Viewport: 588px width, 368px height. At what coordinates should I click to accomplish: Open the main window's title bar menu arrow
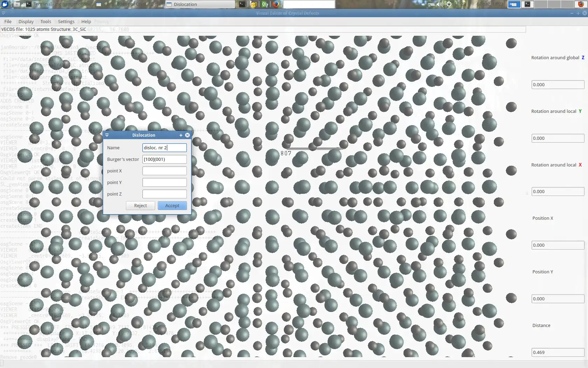click(3, 13)
